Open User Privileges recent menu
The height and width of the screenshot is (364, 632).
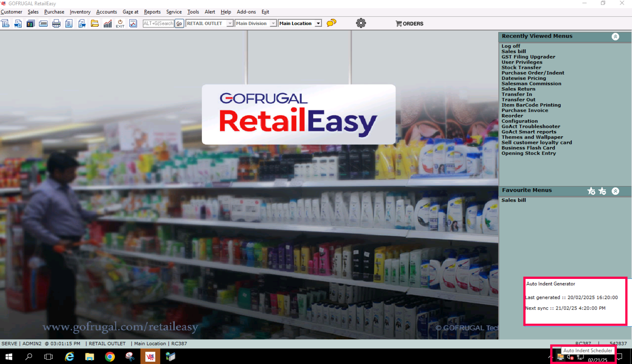522,62
